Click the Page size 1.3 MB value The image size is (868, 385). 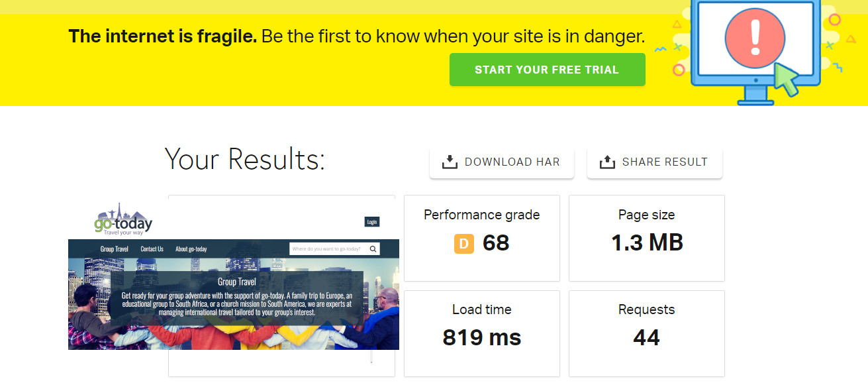click(x=646, y=243)
